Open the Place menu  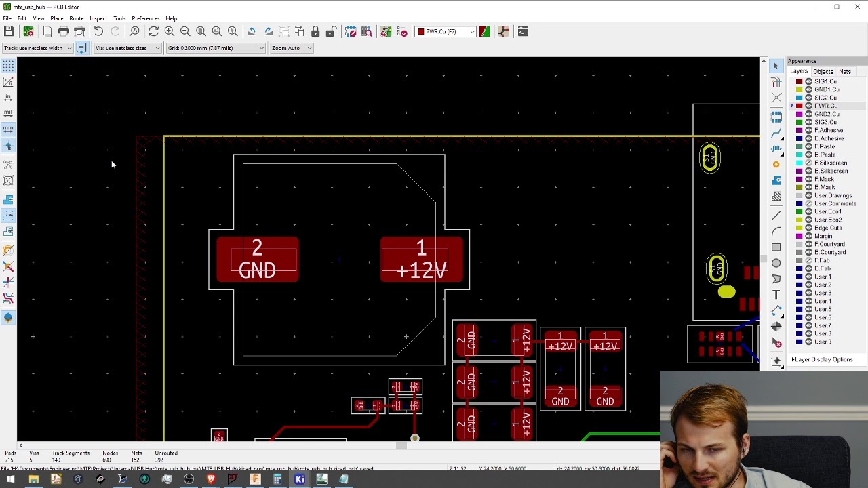(x=56, y=18)
